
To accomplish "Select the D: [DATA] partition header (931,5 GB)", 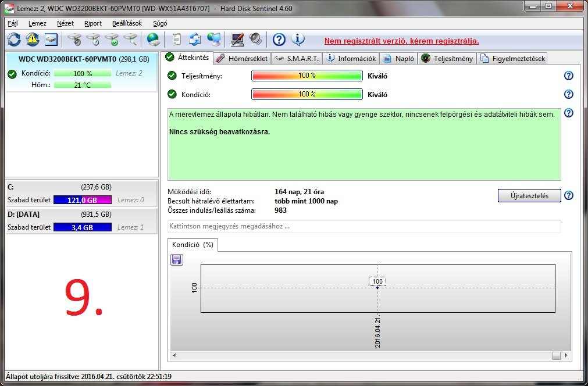I will (x=81, y=215).
